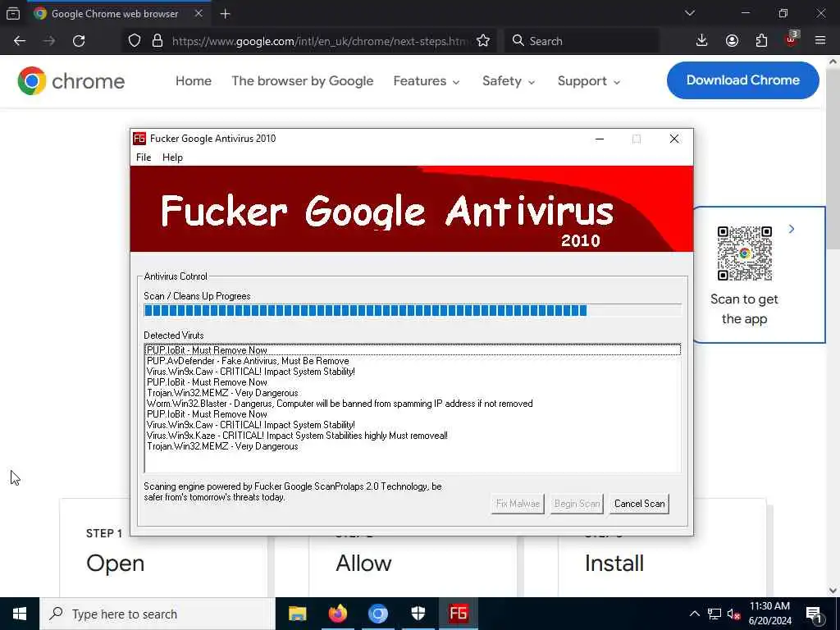Expand the Support dropdown on the Chrome page
Screen dimensions: 840x630
589,81
